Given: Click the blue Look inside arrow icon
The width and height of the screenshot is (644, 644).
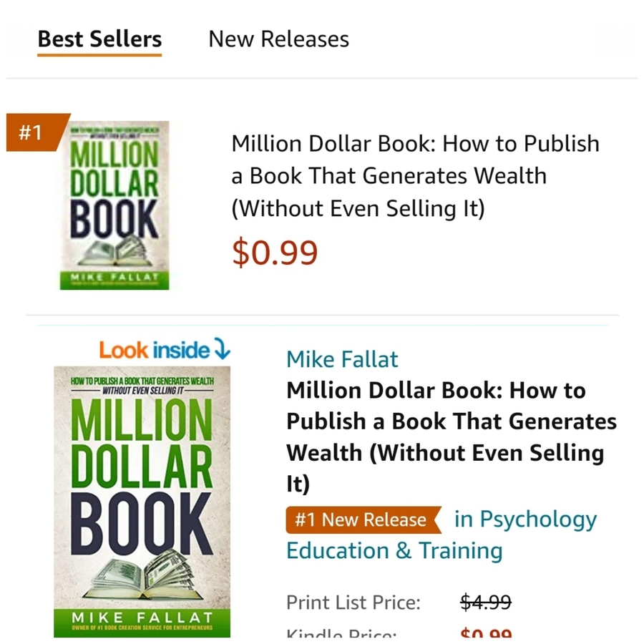Looking at the screenshot, I should [223, 350].
